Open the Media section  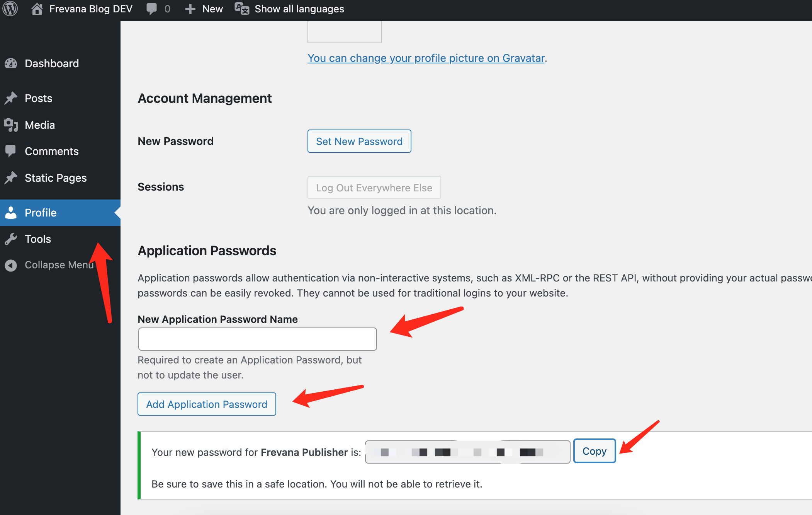pyautogui.click(x=60, y=125)
